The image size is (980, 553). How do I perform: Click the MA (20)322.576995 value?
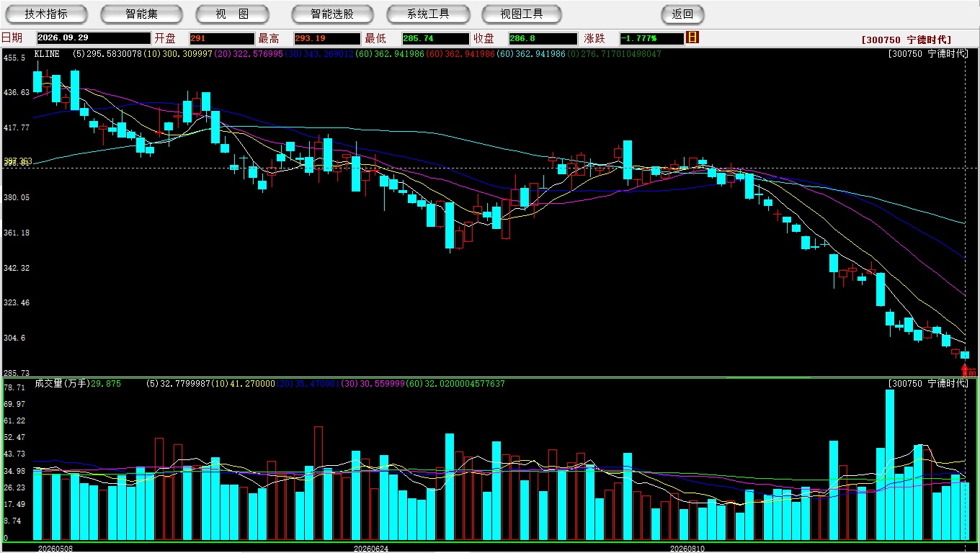click(249, 54)
